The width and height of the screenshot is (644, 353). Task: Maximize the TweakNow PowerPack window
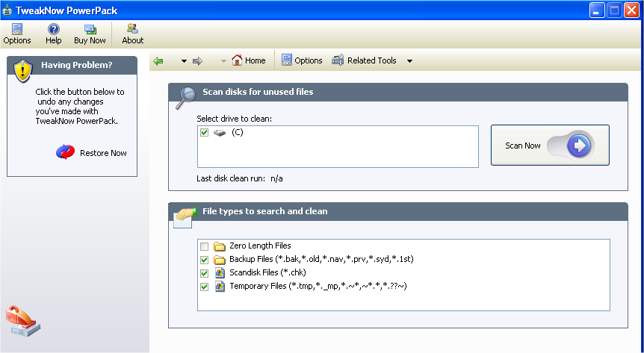coord(614,10)
